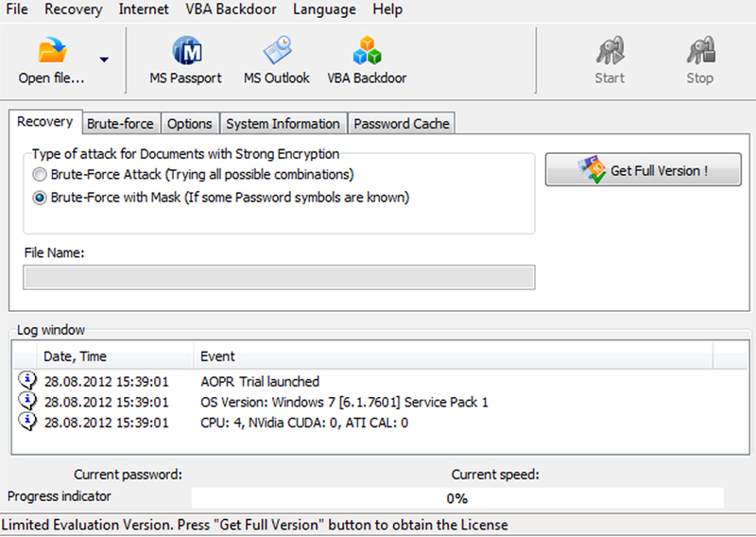The height and width of the screenshot is (537, 756).
Task: Launch the MS Passport tool
Action: pyautogui.click(x=185, y=60)
